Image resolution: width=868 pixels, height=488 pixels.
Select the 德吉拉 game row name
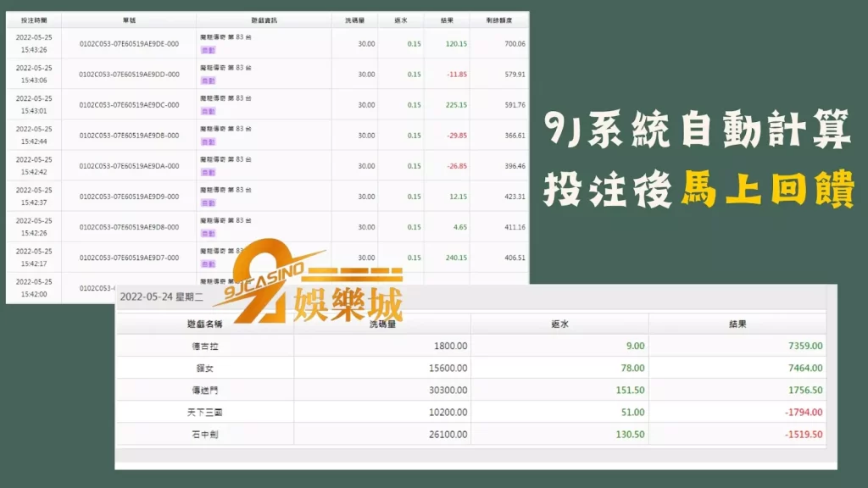click(x=205, y=347)
